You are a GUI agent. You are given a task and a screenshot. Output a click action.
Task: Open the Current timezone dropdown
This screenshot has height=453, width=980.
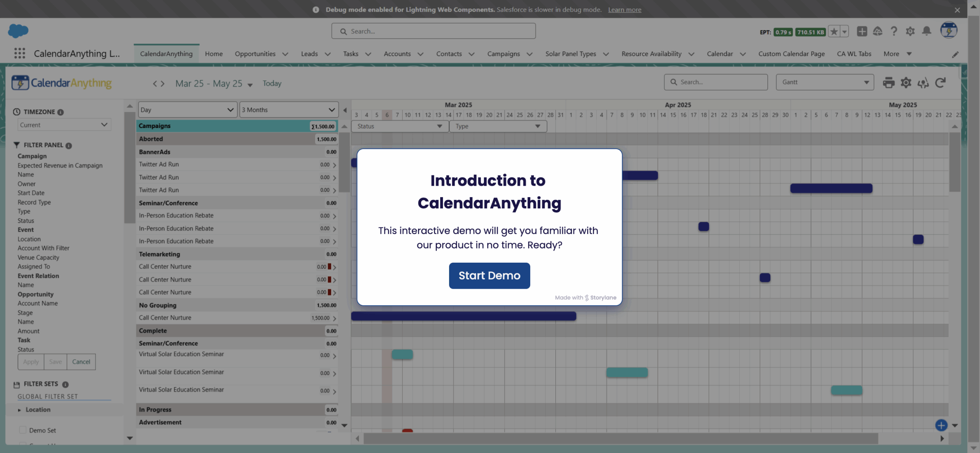(x=64, y=125)
